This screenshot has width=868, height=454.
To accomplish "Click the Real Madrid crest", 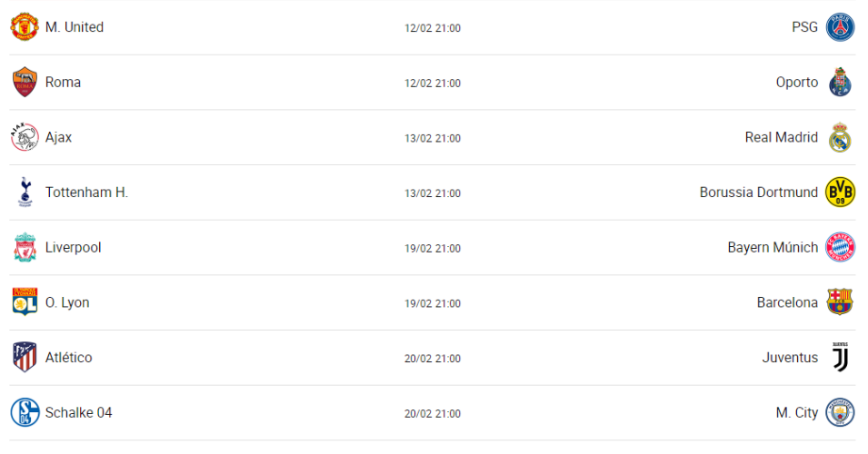I will (840, 138).
